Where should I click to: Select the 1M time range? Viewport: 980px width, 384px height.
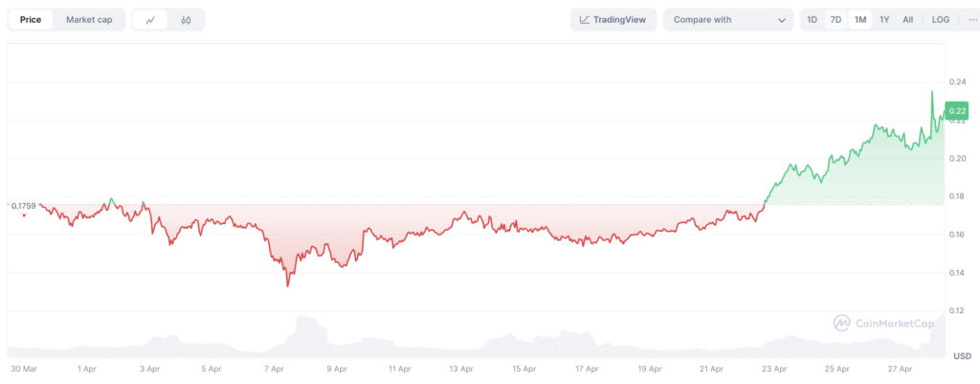[860, 20]
